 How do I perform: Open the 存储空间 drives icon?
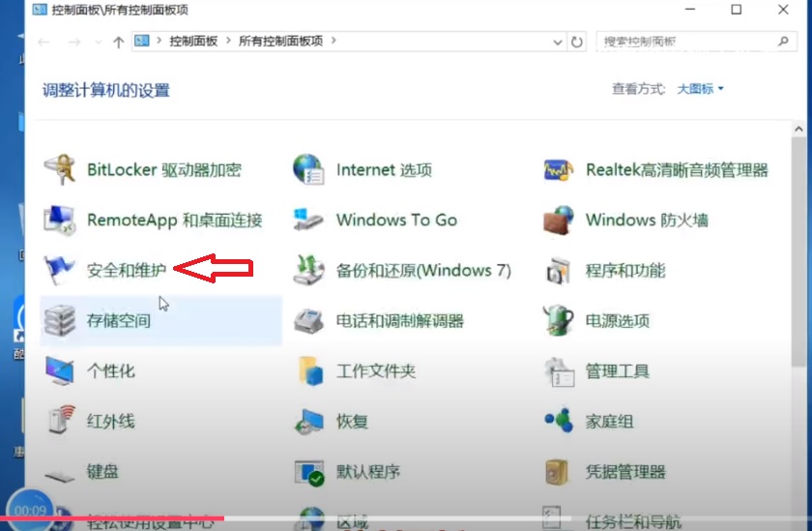pos(60,320)
